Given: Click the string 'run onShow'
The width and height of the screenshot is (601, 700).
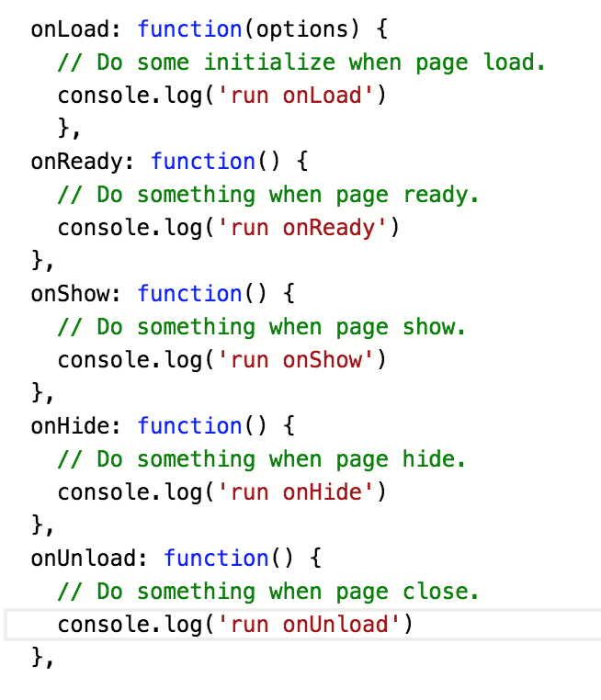Looking at the screenshot, I should pos(295,360).
